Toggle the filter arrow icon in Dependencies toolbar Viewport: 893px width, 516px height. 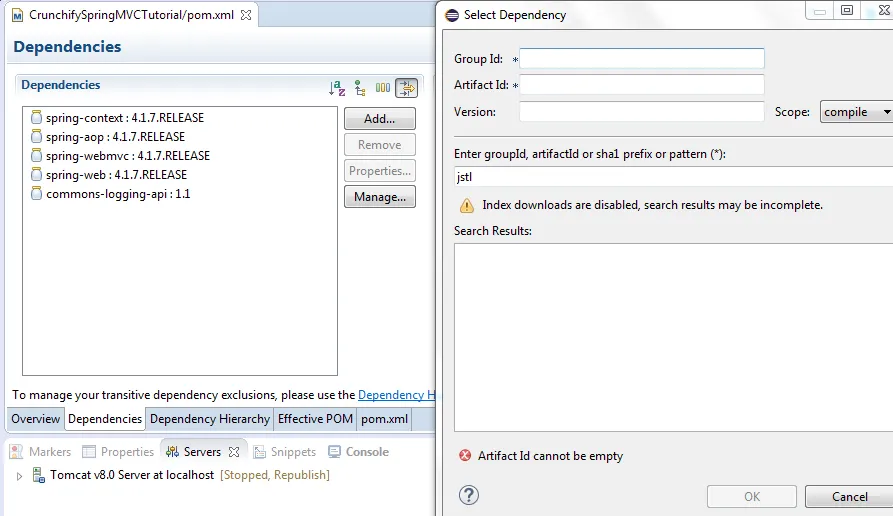(x=407, y=88)
